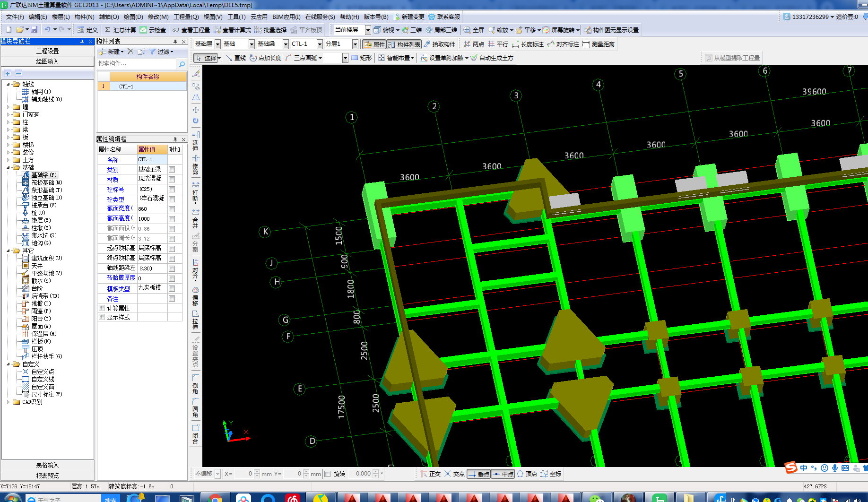Collapse 基础 tree node
Viewport: 868px width, 502px height.
(x=8, y=168)
